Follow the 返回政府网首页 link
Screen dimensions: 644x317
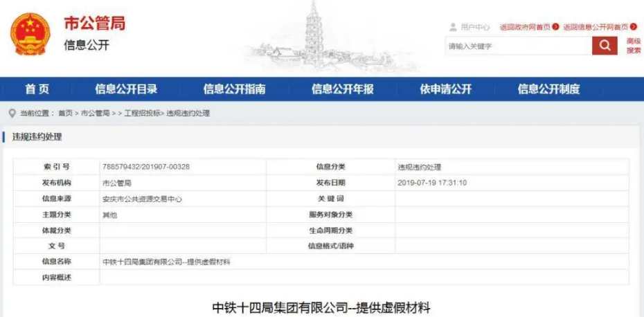coord(525,28)
